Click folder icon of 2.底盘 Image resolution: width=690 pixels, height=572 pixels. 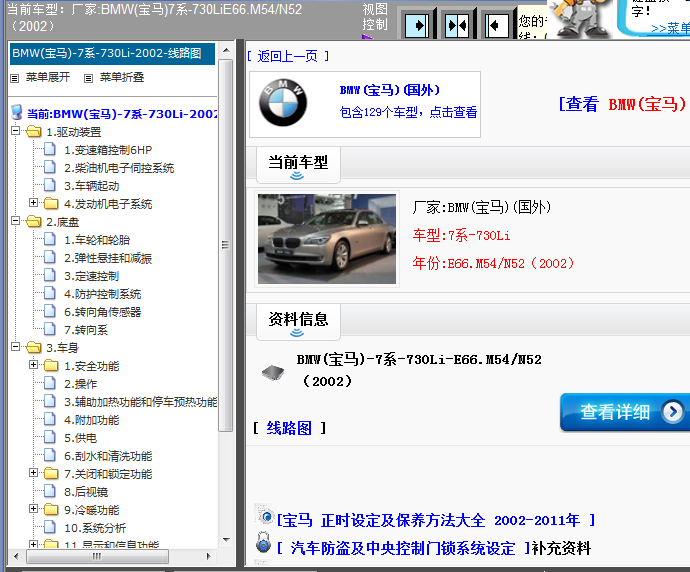[x=34, y=221]
